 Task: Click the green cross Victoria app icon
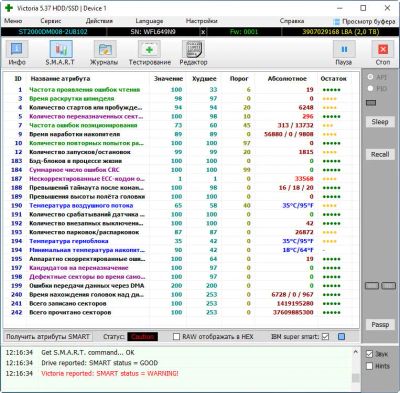click(x=9, y=8)
